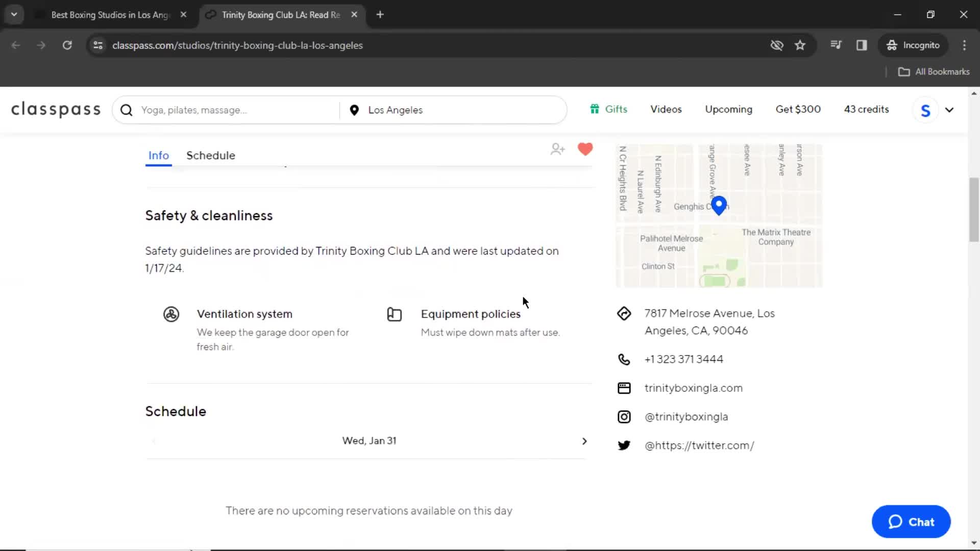
Task: Click the scrollbar down arrow
Action: (974, 543)
